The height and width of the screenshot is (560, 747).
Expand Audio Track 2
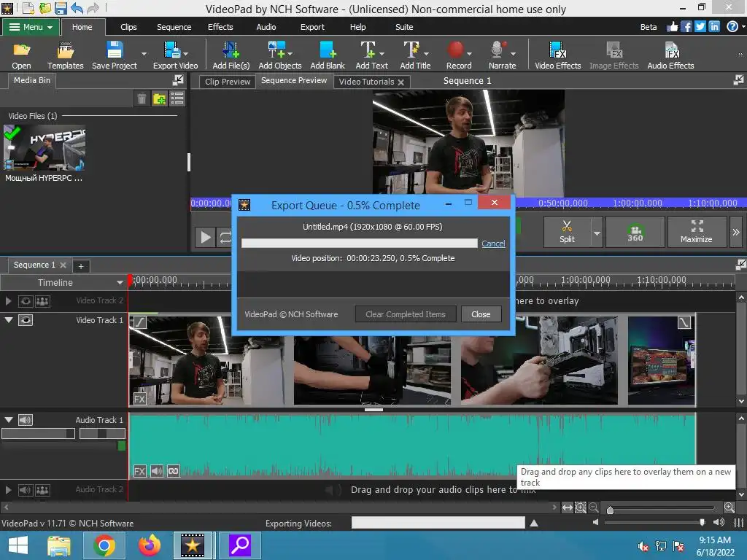tap(8, 489)
